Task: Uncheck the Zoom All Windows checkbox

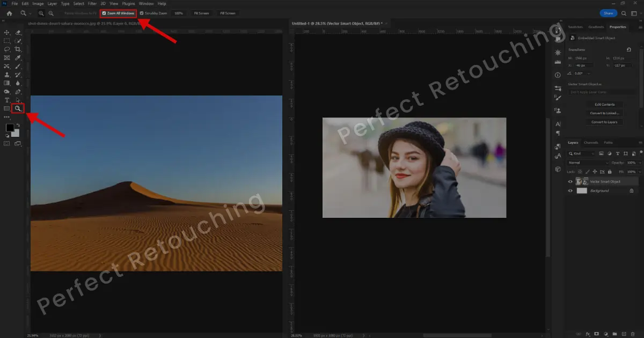Action: (104, 13)
